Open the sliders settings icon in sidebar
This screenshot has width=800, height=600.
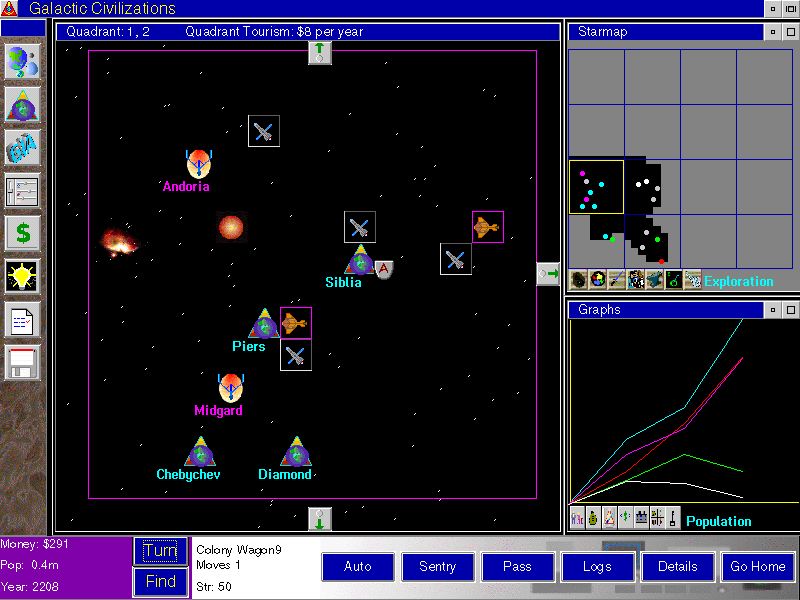[x=22, y=191]
